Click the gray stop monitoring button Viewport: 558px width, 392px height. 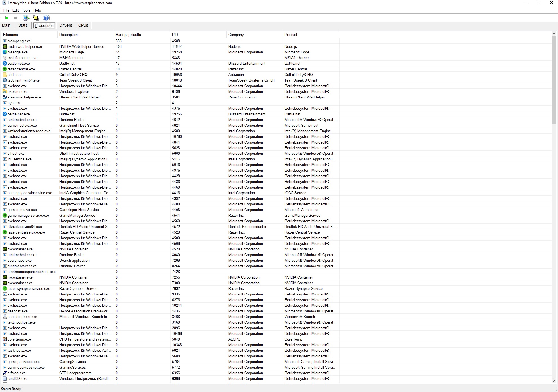[x=16, y=18]
